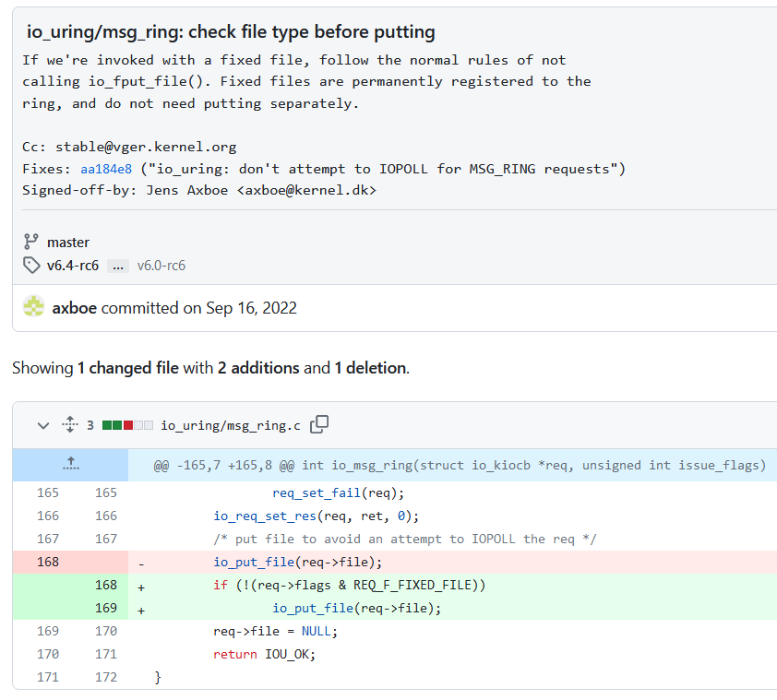Click the tag icon before v6.4-rc6
This screenshot has width=777, height=700.
32,266
